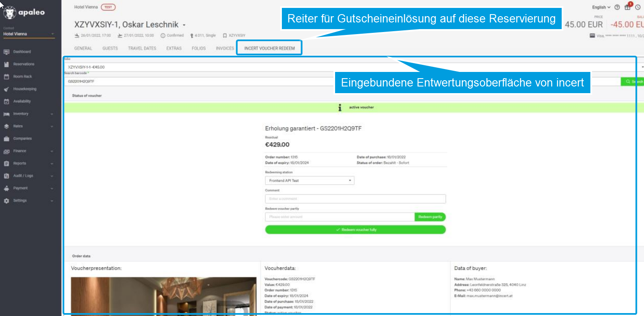The height and width of the screenshot is (316, 644).
Task: Open the folio selection dropdown
Action: point(354,67)
